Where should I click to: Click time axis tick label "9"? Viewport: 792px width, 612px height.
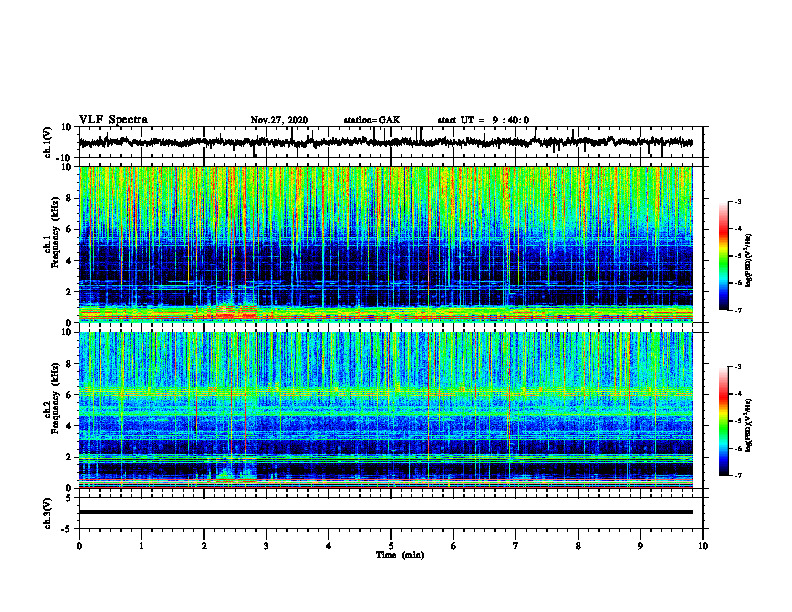click(640, 546)
